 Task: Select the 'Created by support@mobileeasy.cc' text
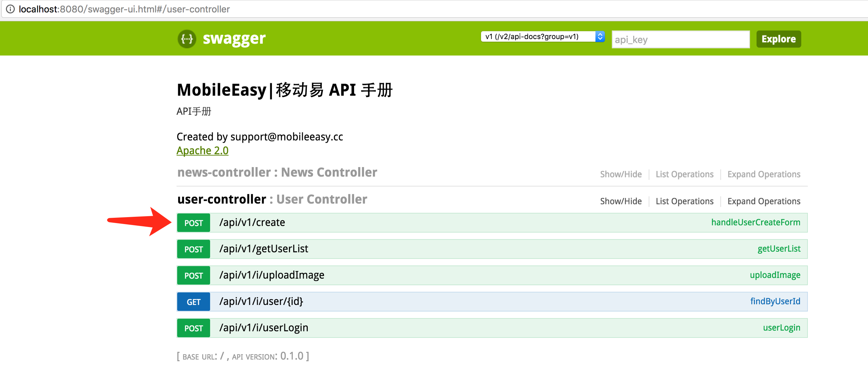(x=259, y=137)
